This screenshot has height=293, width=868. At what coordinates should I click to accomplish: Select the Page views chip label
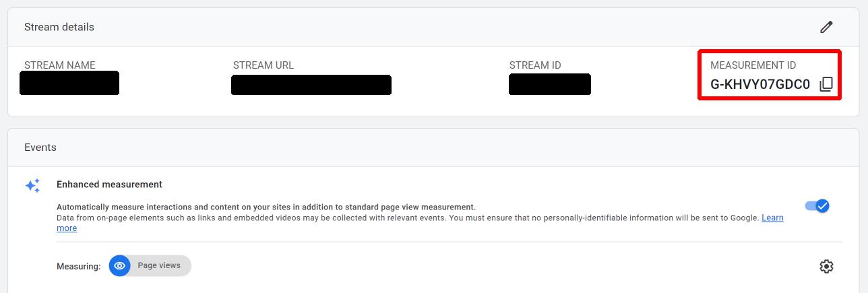tap(159, 265)
